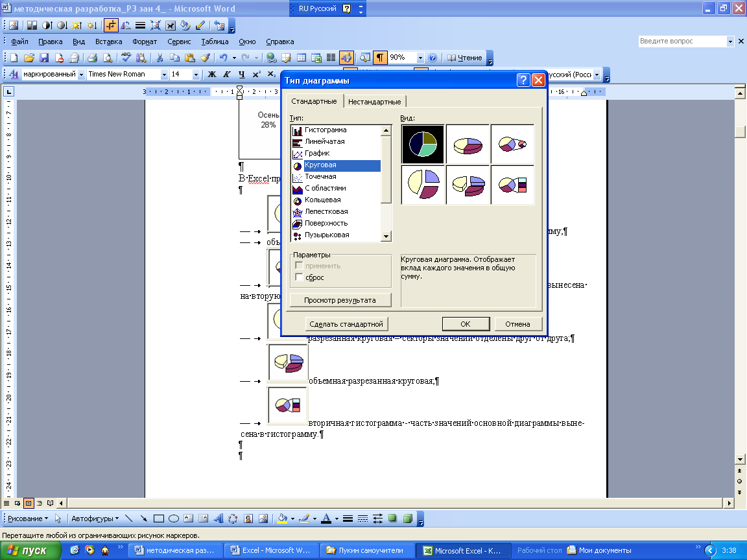Click the Undo arrow icon
The image size is (747, 560).
click(223, 58)
